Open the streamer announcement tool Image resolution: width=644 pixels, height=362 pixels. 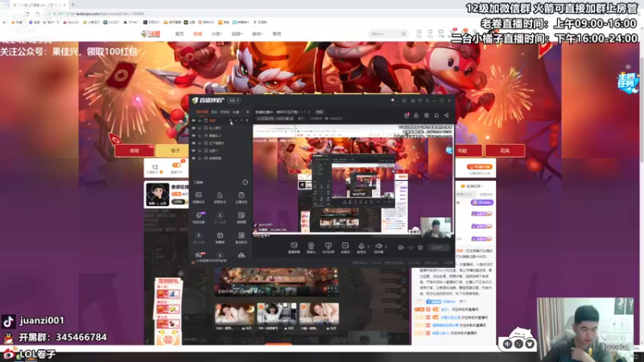point(241,197)
